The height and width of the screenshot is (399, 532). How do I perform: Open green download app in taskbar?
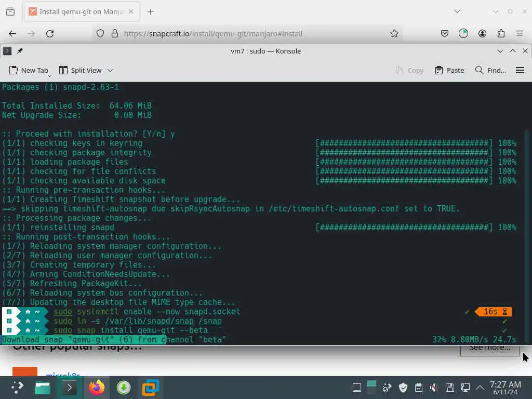tap(124, 388)
